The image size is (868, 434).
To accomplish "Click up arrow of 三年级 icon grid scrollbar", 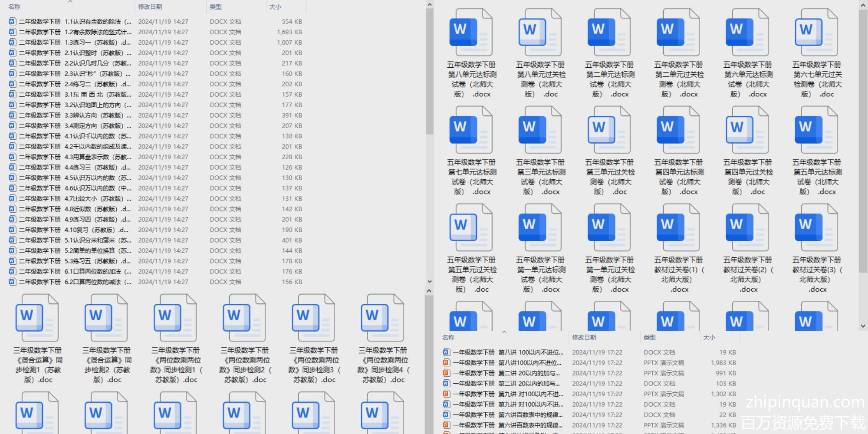I will pos(429,291).
